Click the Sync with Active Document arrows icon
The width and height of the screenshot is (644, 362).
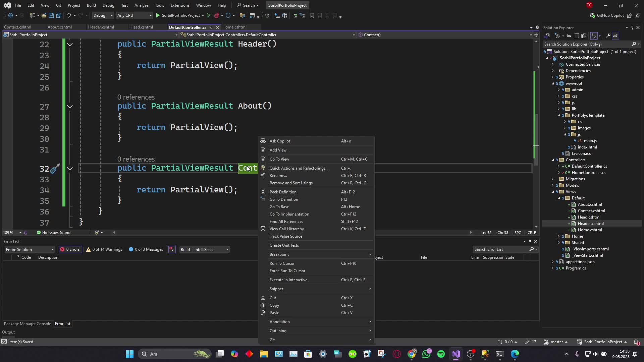click(x=569, y=36)
